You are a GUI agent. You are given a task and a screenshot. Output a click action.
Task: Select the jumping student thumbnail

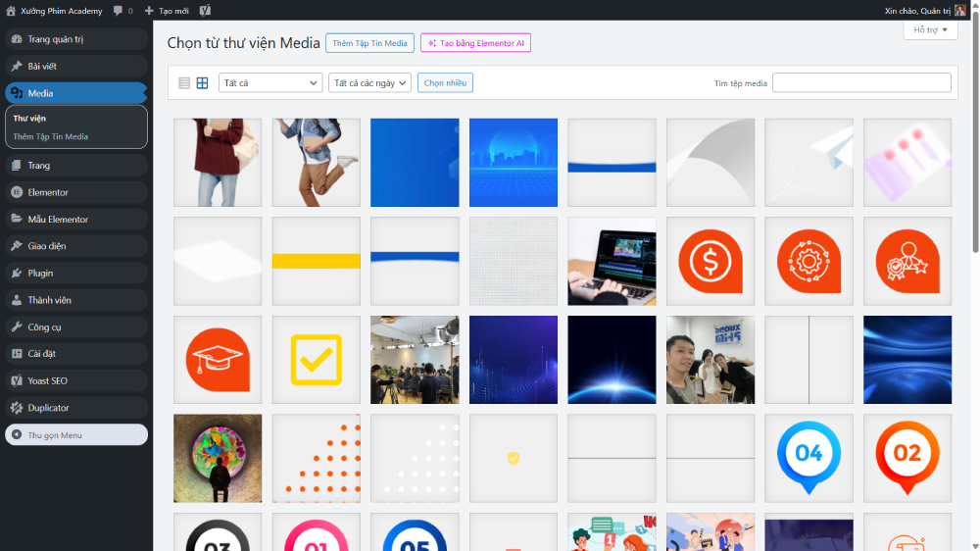pyautogui.click(x=317, y=163)
